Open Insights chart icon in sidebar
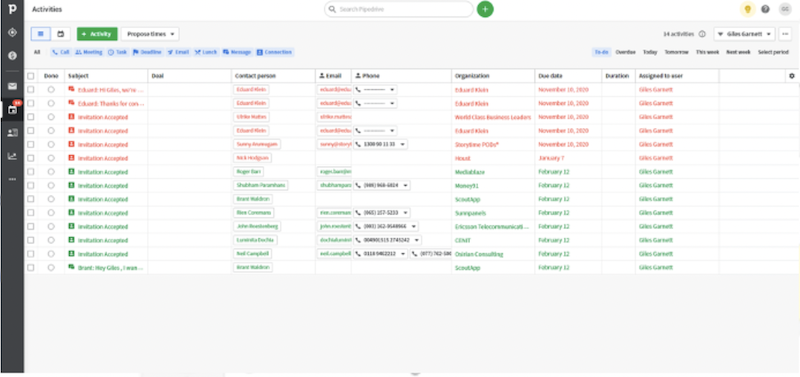Image resolution: width=800 pixels, height=377 pixels. coord(12,156)
